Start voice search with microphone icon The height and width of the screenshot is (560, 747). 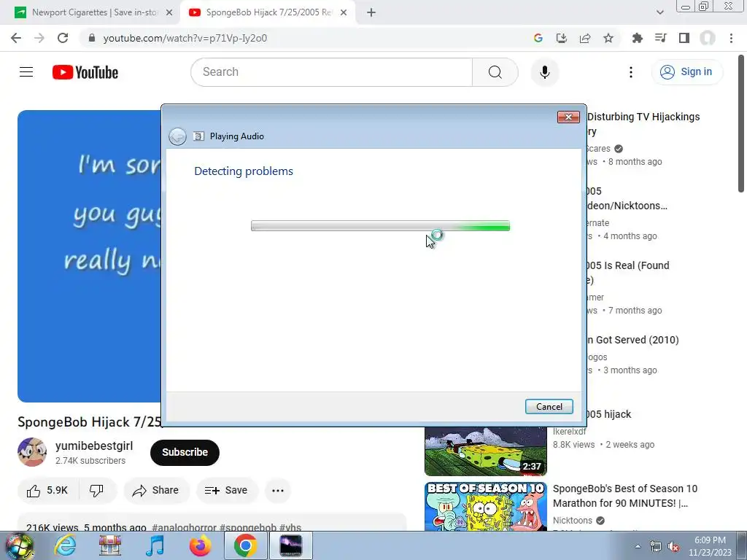pyautogui.click(x=544, y=72)
